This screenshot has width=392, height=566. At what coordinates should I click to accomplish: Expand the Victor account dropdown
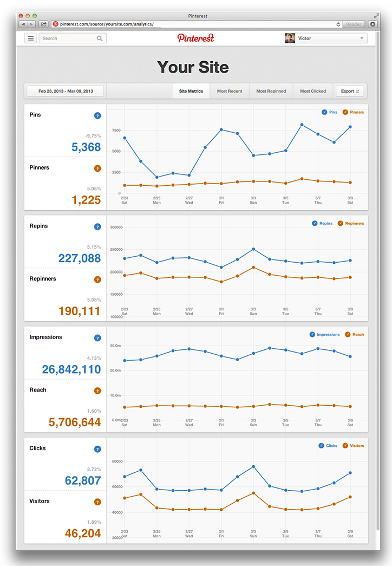[325, 38]
